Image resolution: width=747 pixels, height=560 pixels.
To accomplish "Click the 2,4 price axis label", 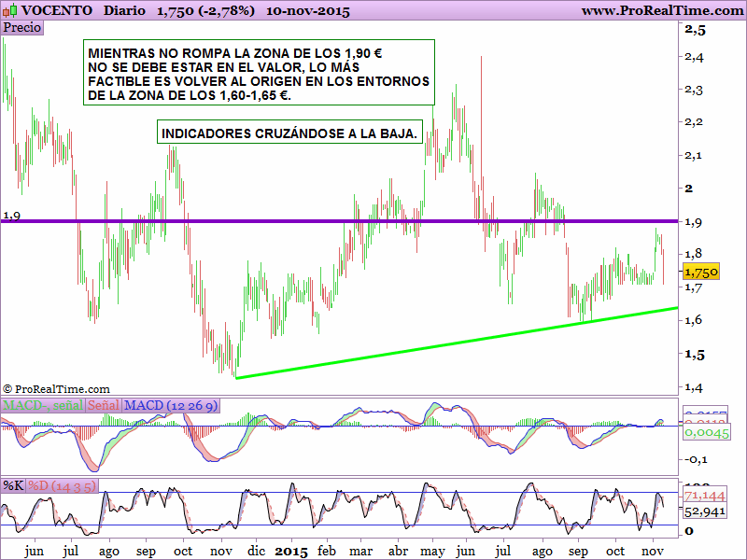I will 694,57.
